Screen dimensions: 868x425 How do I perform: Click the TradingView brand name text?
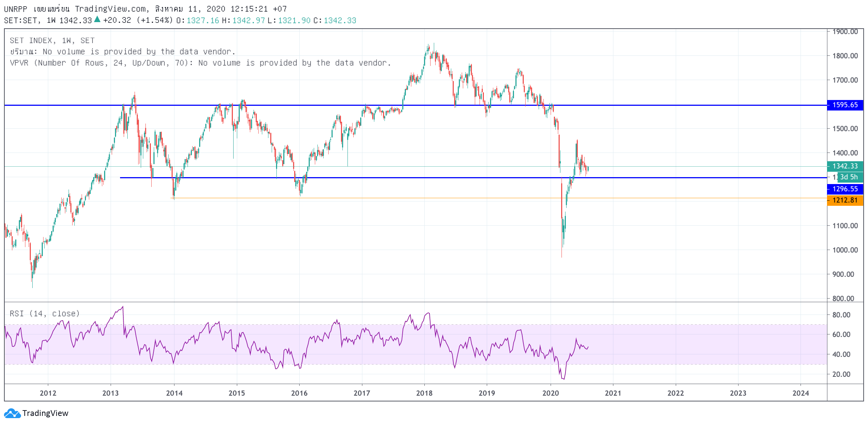[45, 413]
